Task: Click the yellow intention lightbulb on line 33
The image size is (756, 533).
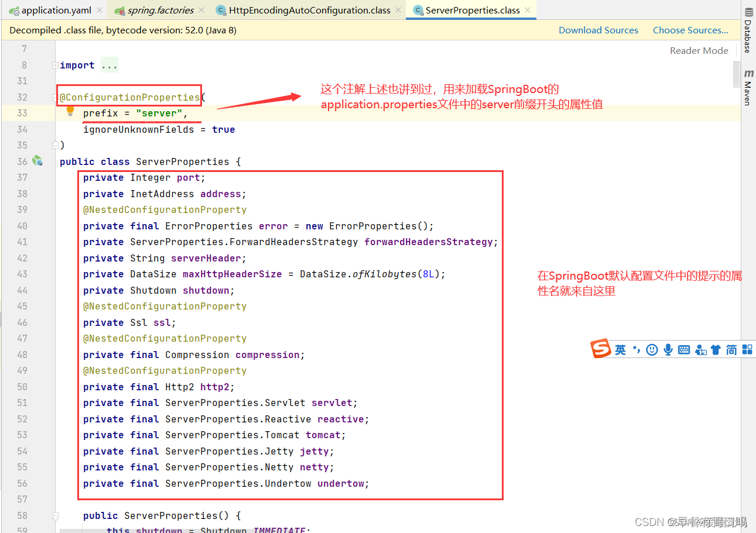Action: click(x=70, y=111)
